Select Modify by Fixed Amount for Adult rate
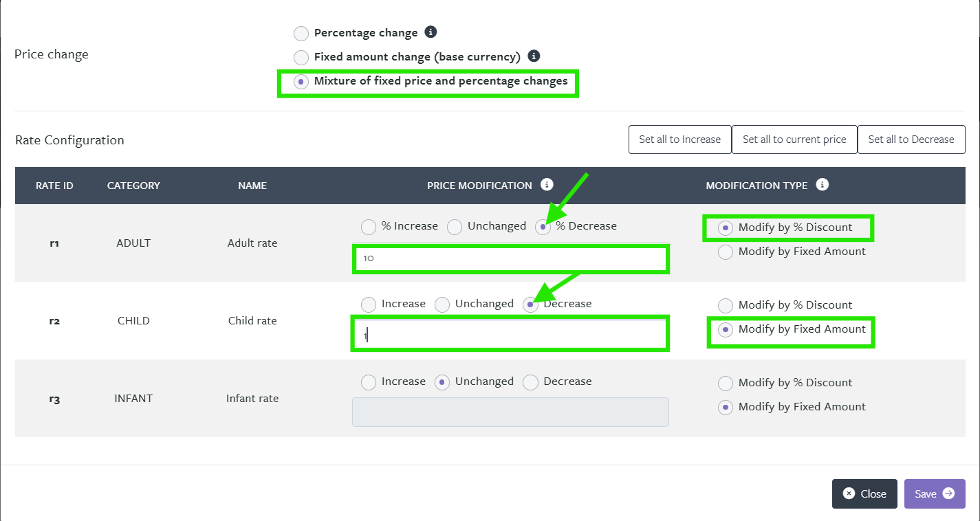This screenshot has width=980, height=521. (726, 252)
